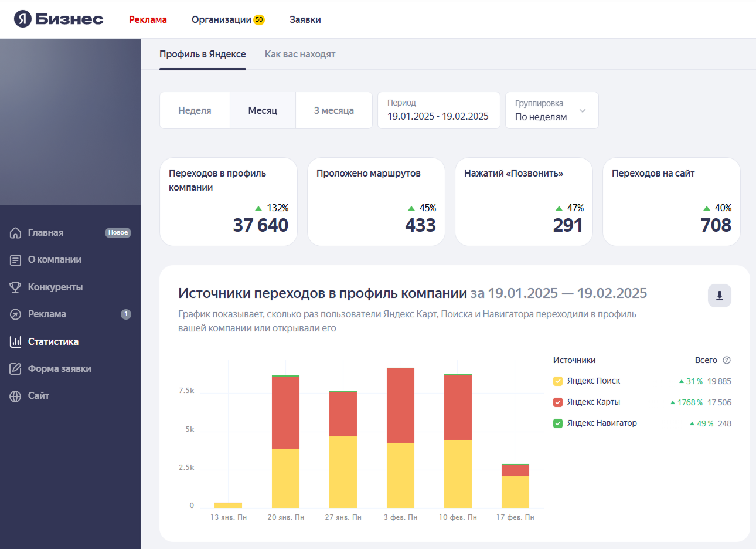Click the home icon beside Главная
Viewport: 756px width, 549px height.
(x=15, y=233)
